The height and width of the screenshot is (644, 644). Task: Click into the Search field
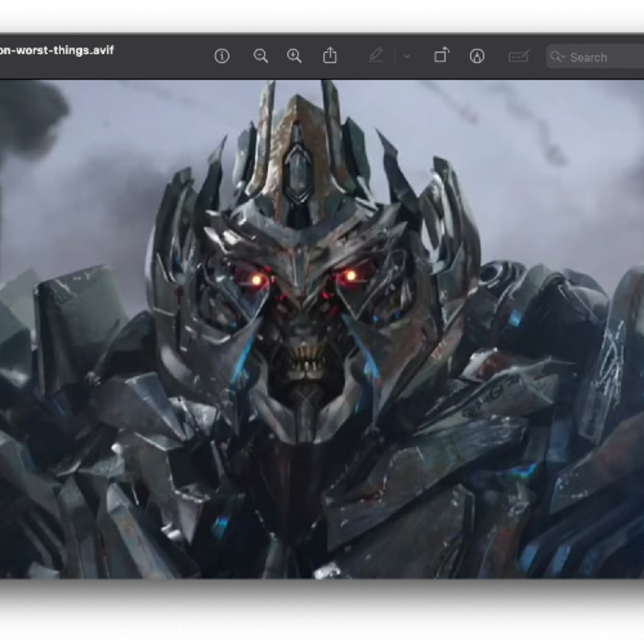(602, 57)
